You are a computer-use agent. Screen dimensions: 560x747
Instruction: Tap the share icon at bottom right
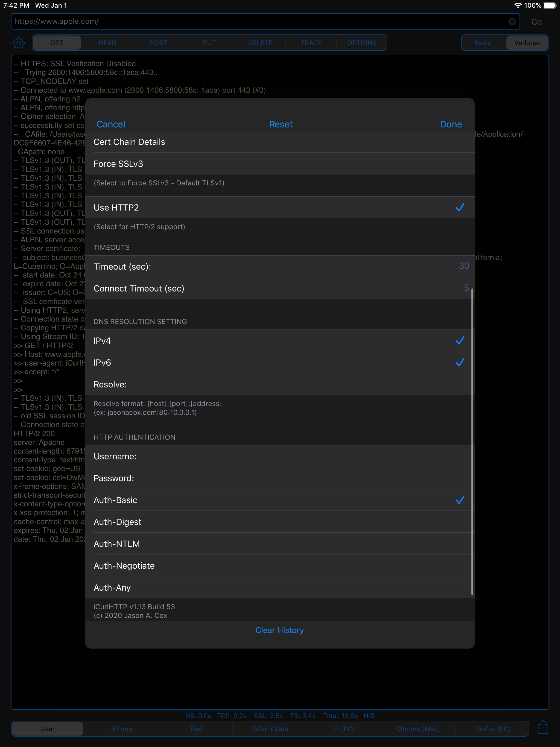pyautogui.click(x=543, y=727)
